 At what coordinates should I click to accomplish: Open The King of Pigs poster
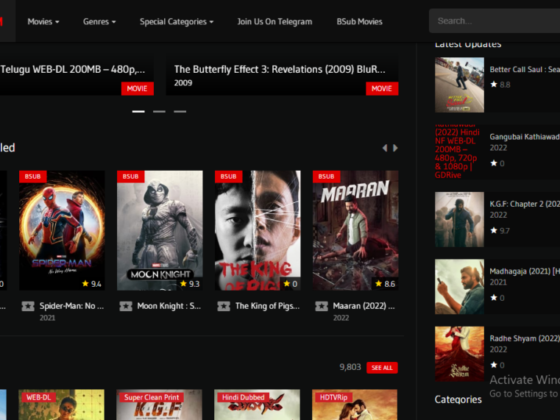(258, 230)
